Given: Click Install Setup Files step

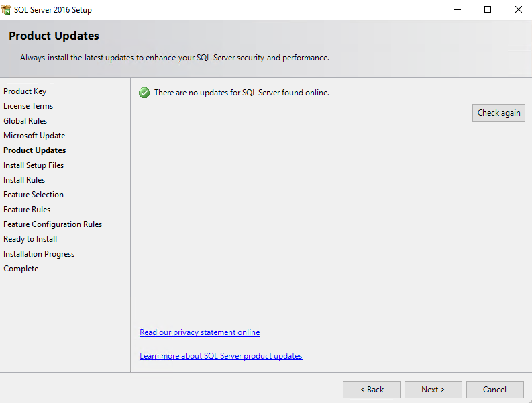Looking at the screenshot, I should click(x=34, y=165).
